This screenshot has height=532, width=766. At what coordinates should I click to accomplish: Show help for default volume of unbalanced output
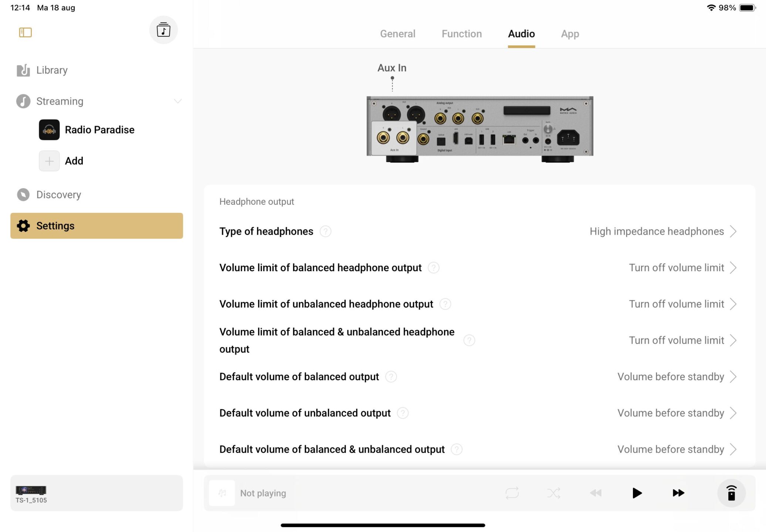pos(403,413)
